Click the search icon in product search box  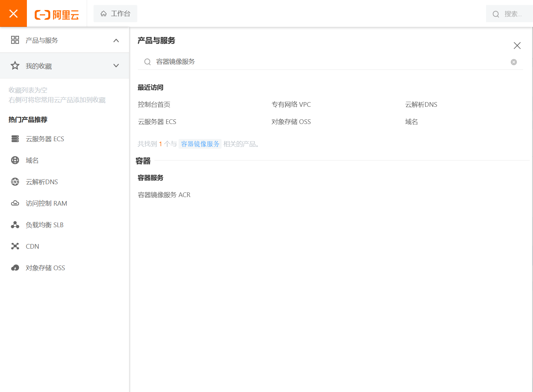pos(147,62)
